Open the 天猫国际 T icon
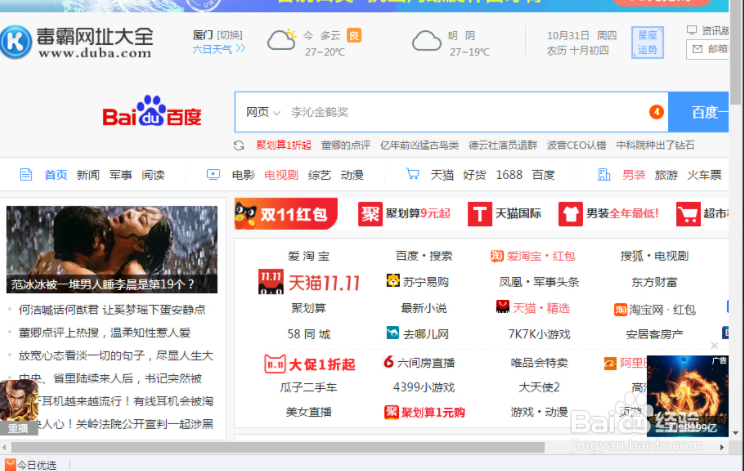This screenshot has height=471, width=744. click(x=480, y=214)
